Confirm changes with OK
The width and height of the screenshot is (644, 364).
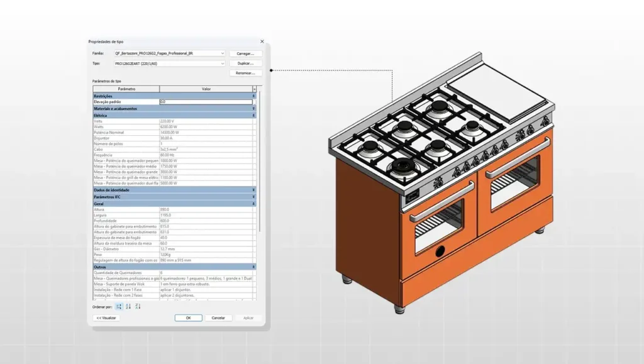pos(189,318)
